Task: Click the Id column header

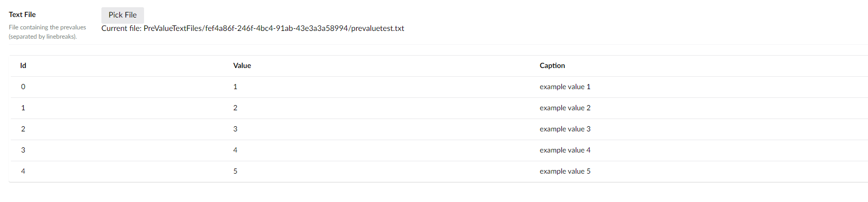Action: click(23, 65)
